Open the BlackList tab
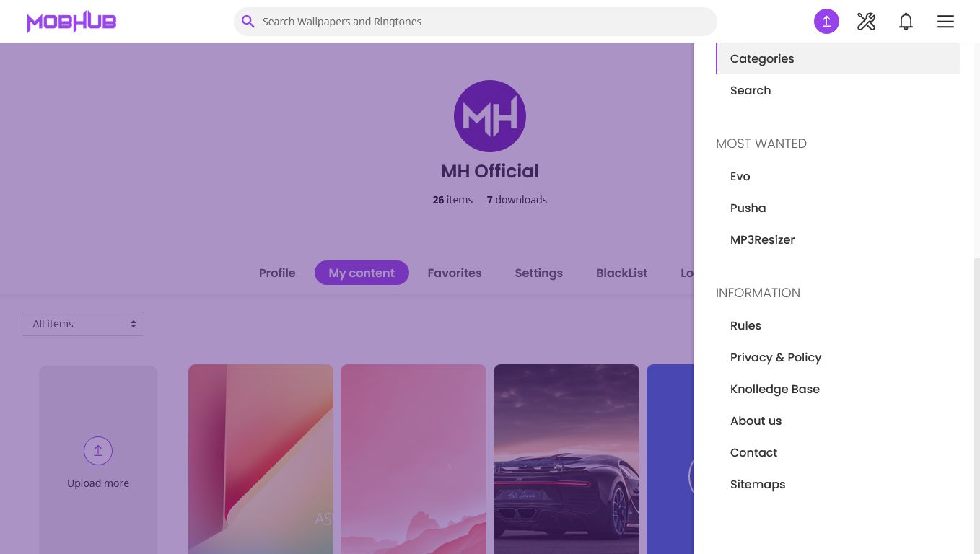980x554 pixels. coord(621,273)
